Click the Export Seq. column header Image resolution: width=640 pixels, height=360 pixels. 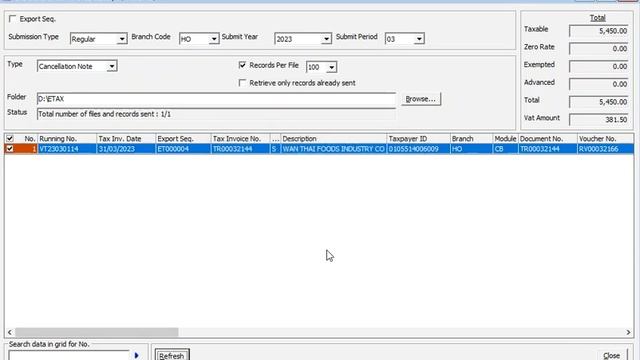(x=183, y=139)
